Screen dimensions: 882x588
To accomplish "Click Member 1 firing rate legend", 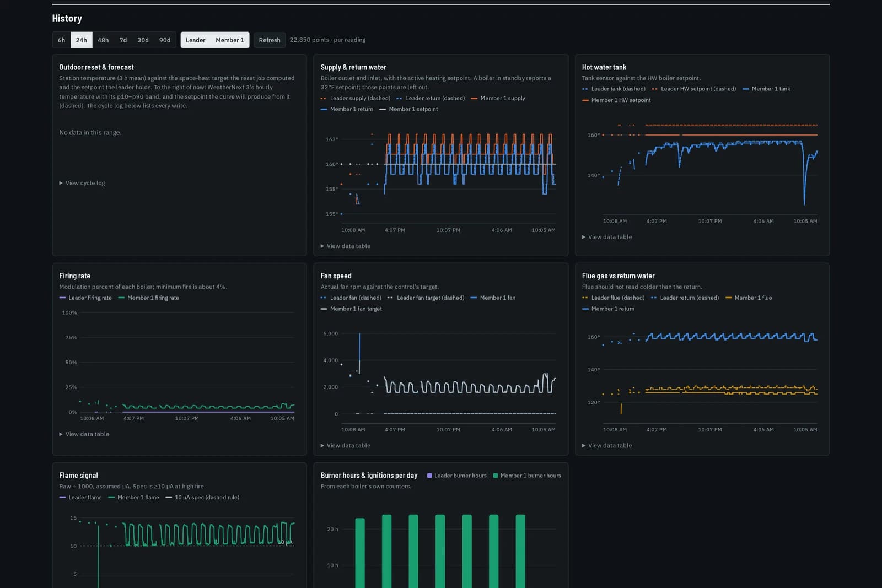I will (148, 298).
